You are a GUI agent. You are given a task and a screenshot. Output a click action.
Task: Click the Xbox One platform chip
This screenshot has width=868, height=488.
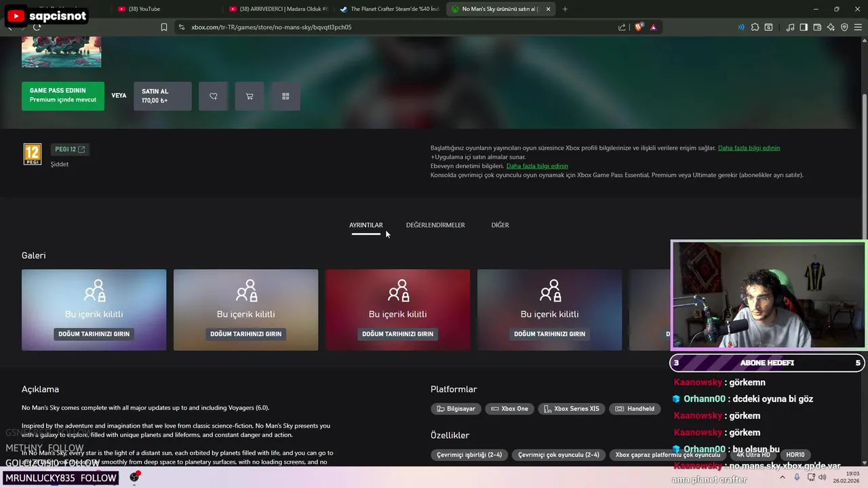(509, 409)
